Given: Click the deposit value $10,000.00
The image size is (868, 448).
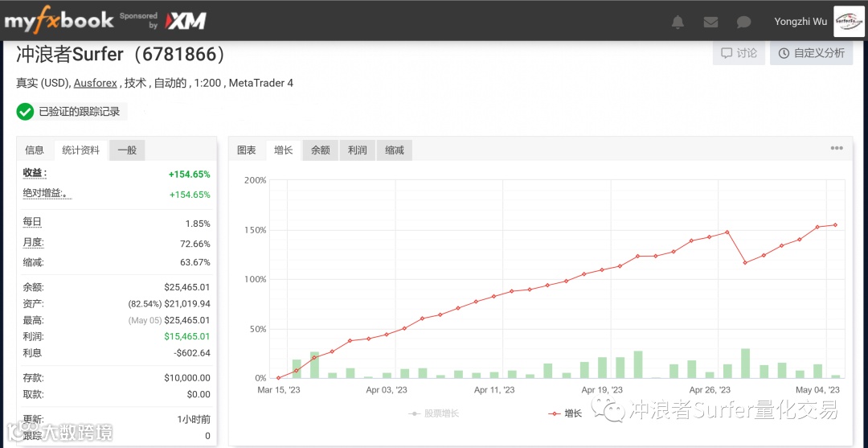Looking at the screenshot, I should pos(187,378).
